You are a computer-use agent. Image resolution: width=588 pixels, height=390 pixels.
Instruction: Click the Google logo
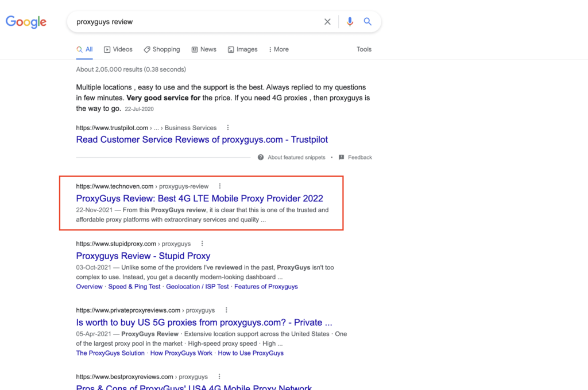click(26, 22)
